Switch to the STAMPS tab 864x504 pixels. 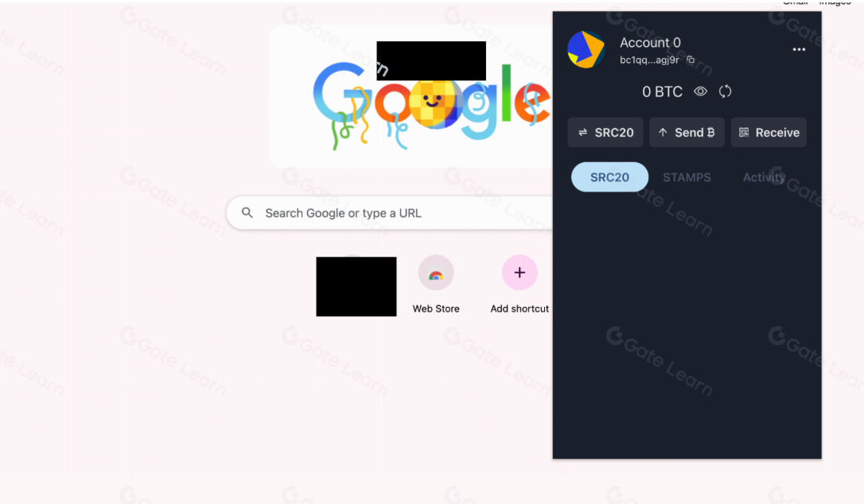687,177
